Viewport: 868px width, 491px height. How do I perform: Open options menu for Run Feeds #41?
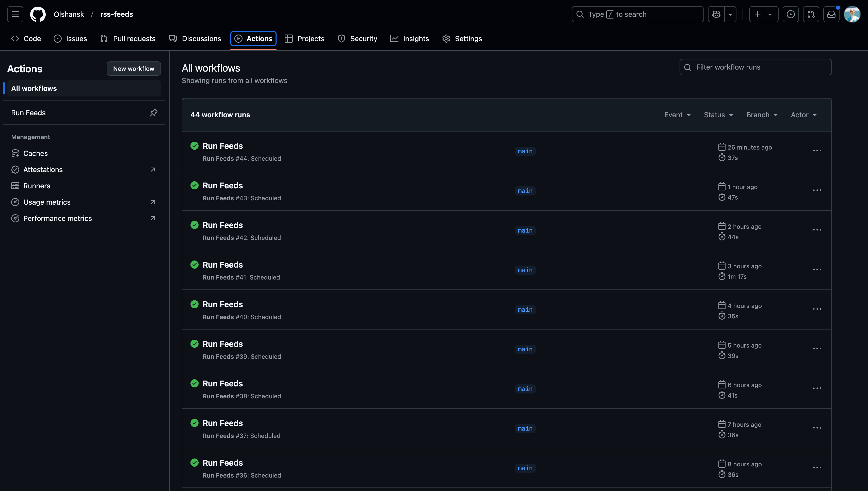coord(817,269)
